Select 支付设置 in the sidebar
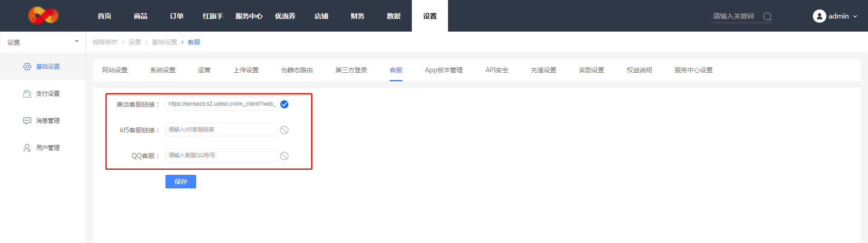This screenshot has width=868, height=243. pyautogui.click(x=43, y=93)
